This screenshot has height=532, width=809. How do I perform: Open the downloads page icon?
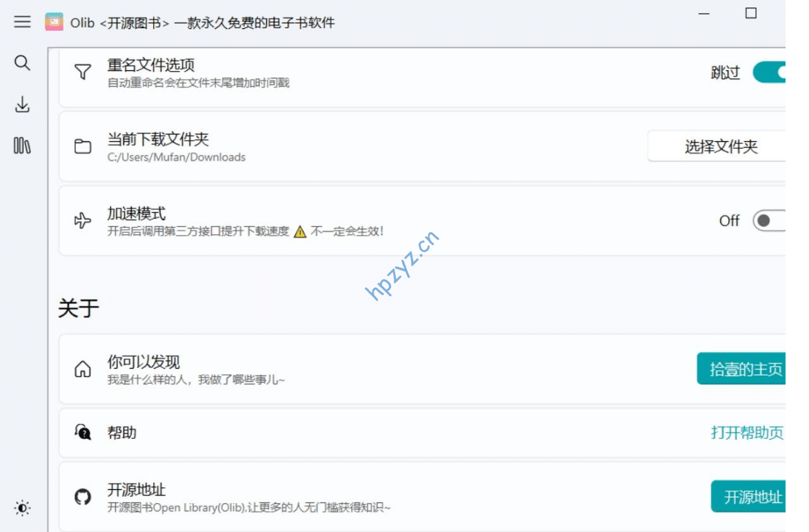click(x=23, y=105)
